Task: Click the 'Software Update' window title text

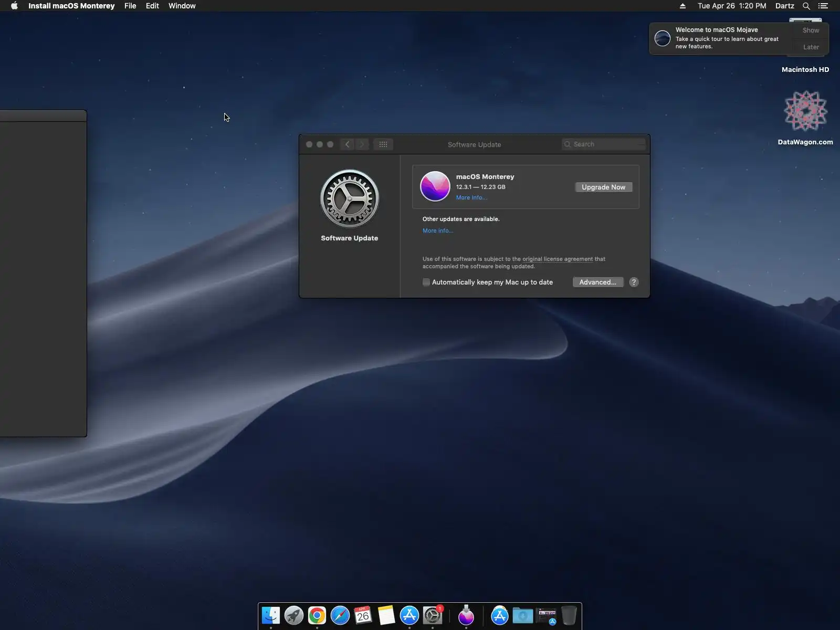Action: [x=474, y=144]
